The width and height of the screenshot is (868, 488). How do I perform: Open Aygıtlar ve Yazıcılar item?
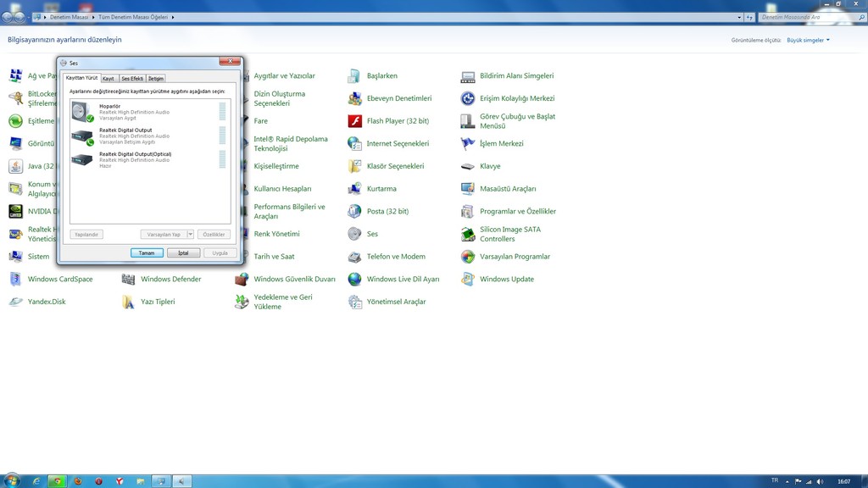point(284,75)
